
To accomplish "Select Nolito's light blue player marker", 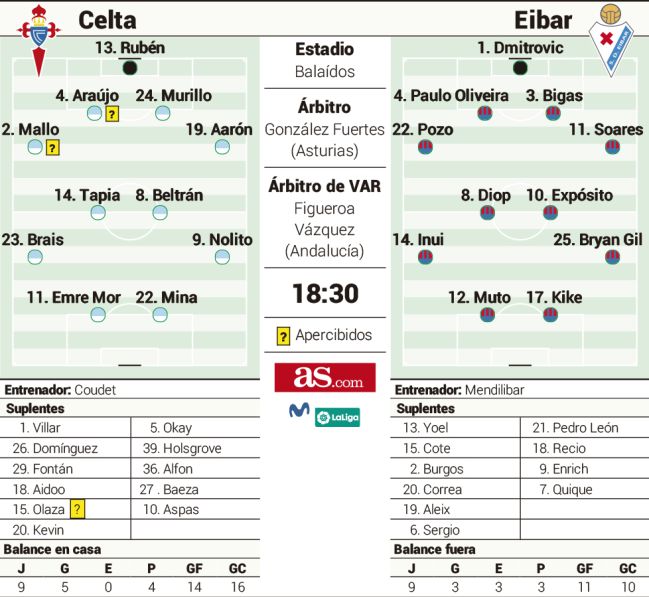I will point(222,257).
